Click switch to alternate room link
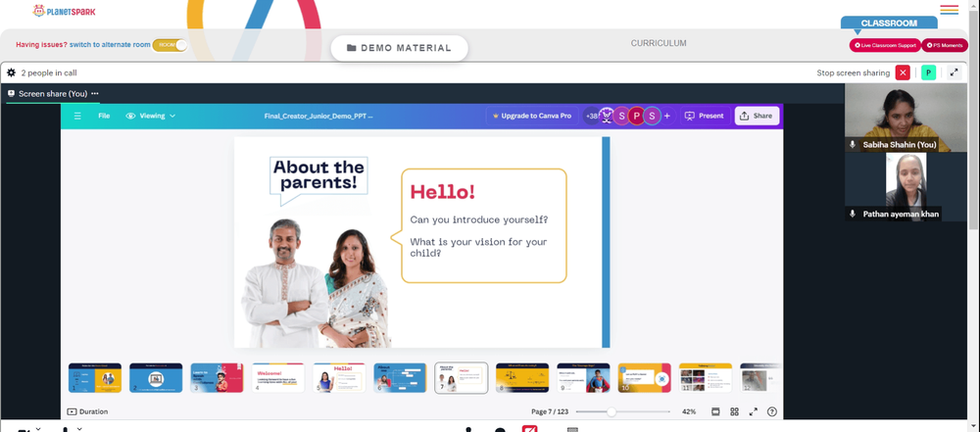 110,45
